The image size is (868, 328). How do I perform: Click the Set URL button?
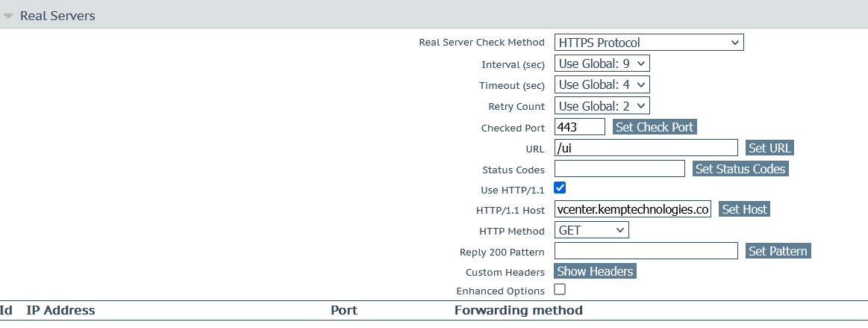(769, 148)
